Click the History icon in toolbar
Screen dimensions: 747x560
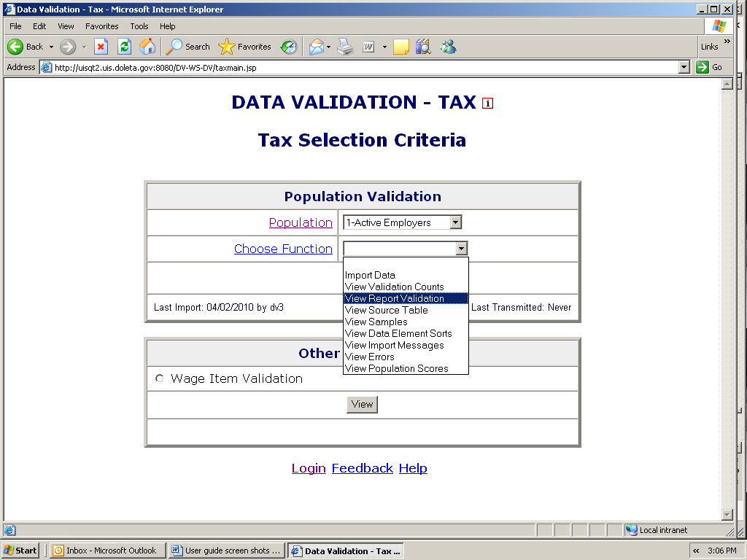click(x=289, y=47)
